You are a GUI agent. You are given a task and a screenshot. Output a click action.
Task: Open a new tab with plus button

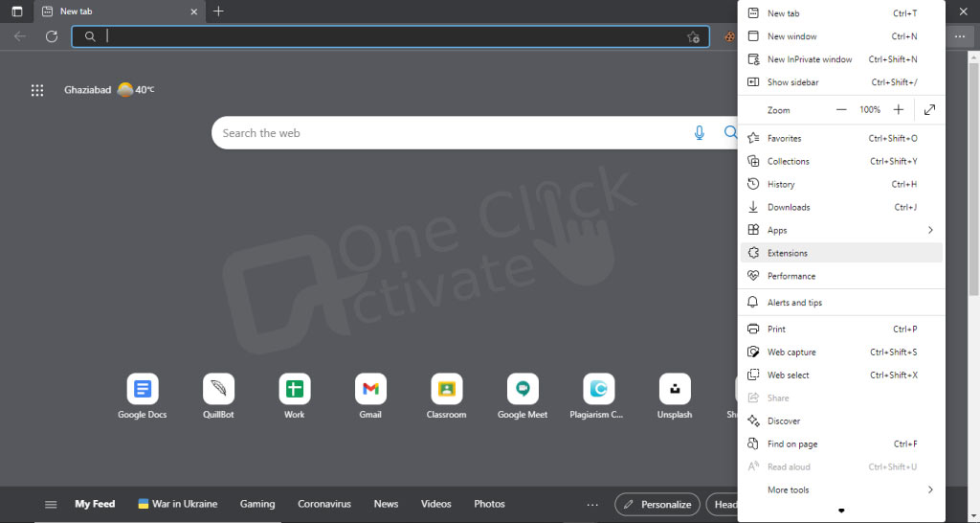point(218,11)
